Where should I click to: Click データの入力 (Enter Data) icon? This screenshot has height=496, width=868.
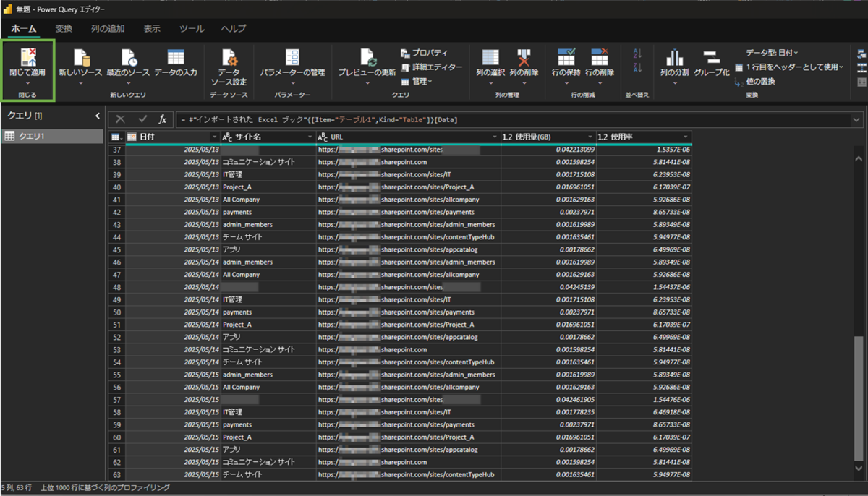(175, 58)
